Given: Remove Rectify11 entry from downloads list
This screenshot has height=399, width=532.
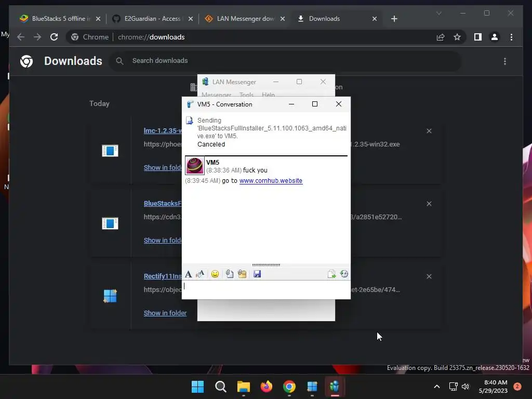Looking at the screenshot, I should 429,276.
